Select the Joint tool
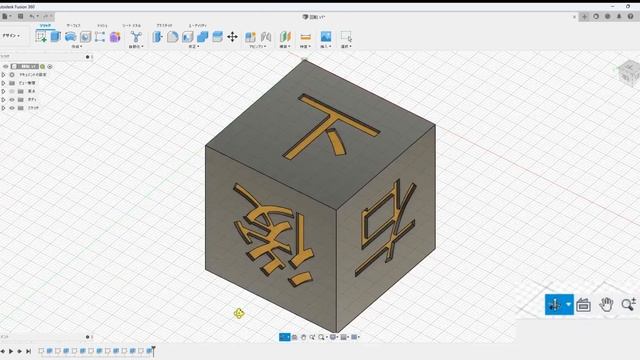Screen dimensions: 640x360 point(266,37)
